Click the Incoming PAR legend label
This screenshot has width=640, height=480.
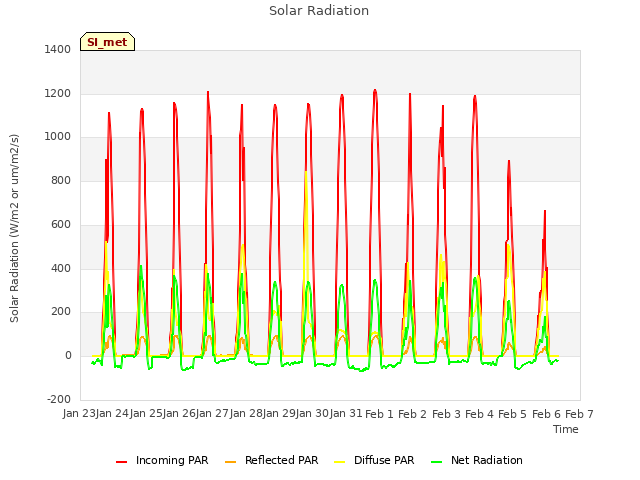click(x=172, y=460)
